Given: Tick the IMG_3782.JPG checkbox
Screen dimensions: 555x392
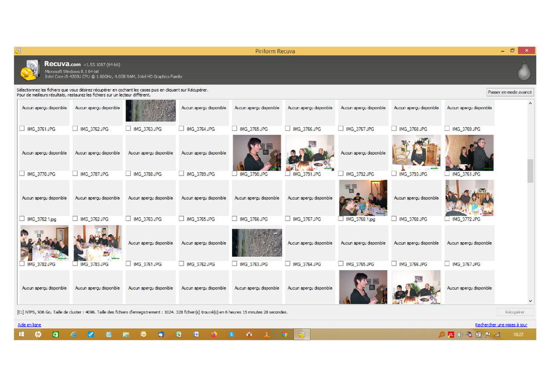Looking at the screenshot, I should tap(22, 264).
